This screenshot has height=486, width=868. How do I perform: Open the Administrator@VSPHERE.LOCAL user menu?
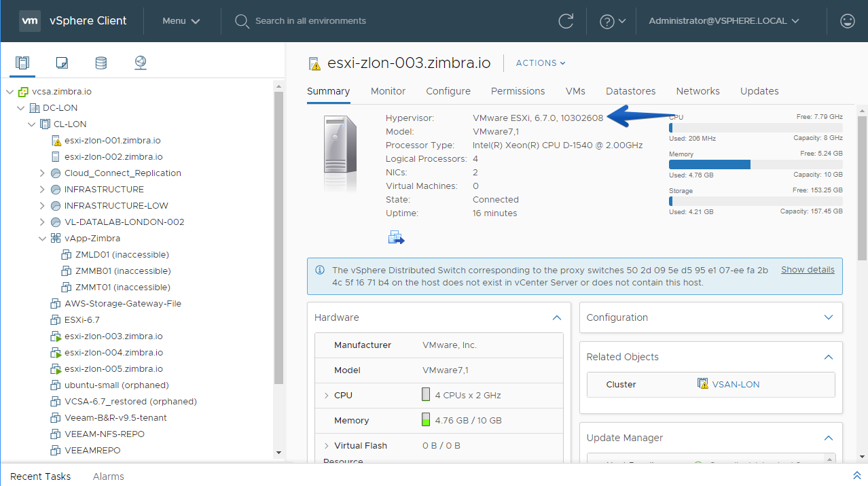point(724,21)
